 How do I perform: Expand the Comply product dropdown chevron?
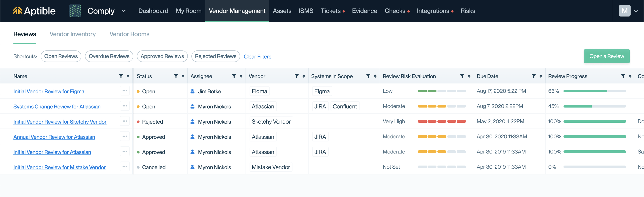[x=123, y=11]
